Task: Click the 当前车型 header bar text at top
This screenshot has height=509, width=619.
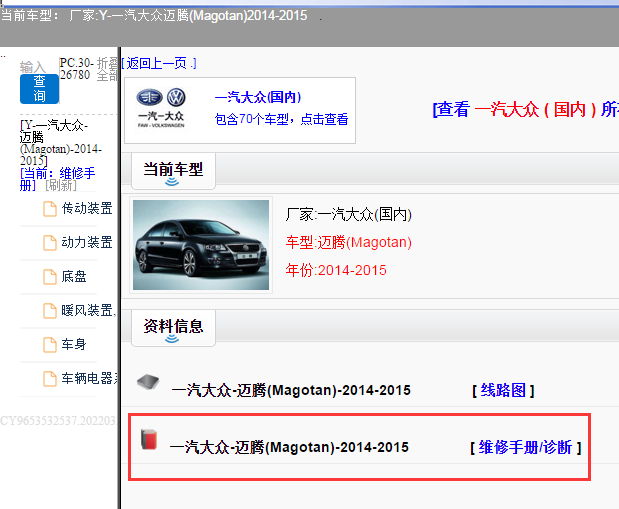Action: (154, 16)
